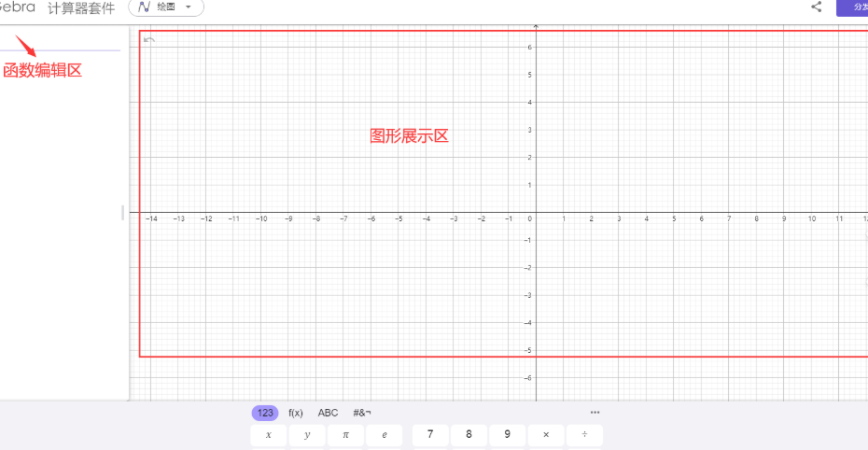868x450 pixels.
Task: Tap the divide ÷ key
Action: click(584, 435)
